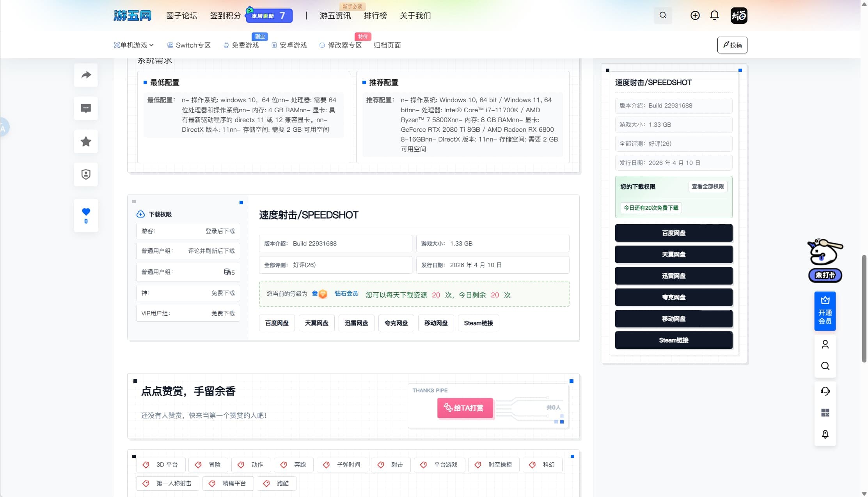
Task: Like the post with the heart icon
Action: (86, 216)
